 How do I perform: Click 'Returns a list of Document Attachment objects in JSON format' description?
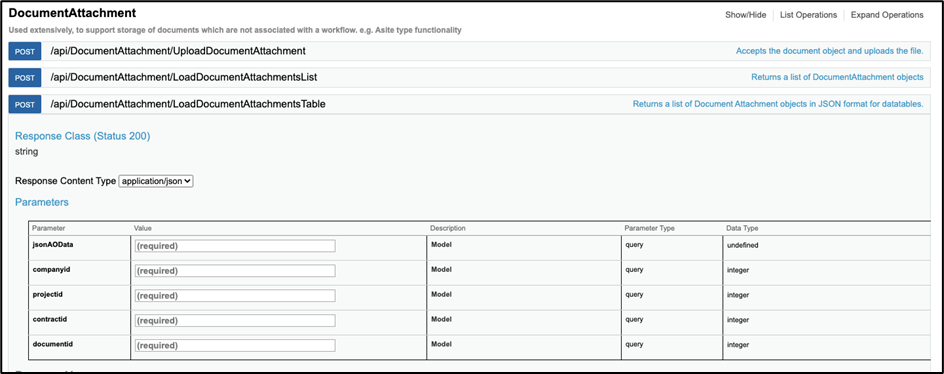point(778,104)
